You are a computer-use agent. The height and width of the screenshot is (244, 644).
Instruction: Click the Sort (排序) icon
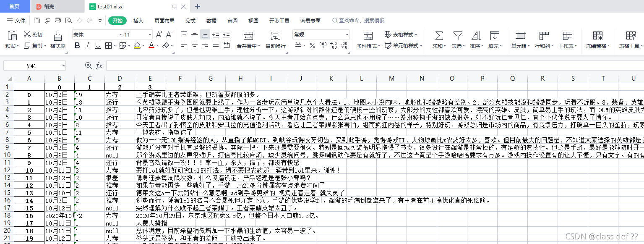(x=476, y=36)
